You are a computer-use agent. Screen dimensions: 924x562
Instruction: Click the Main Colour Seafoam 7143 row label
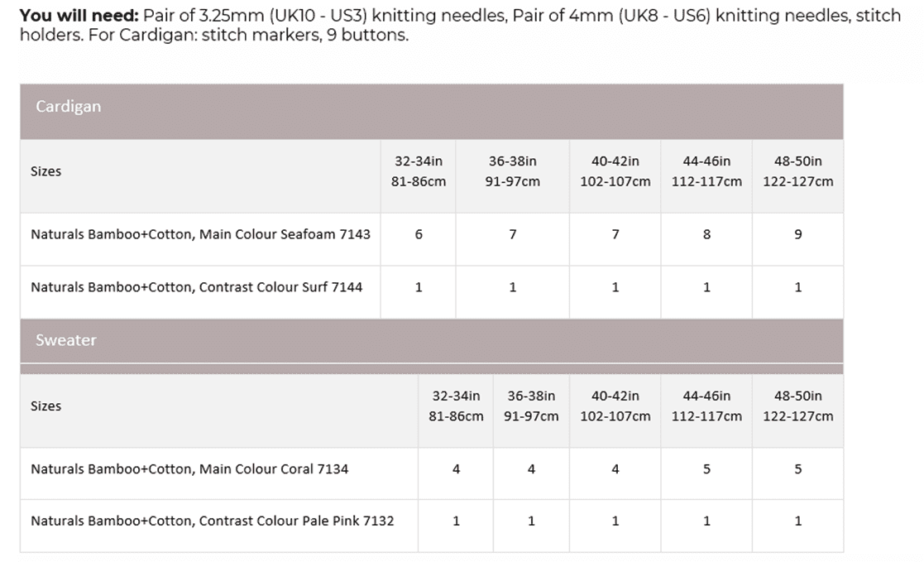(200, 234)
